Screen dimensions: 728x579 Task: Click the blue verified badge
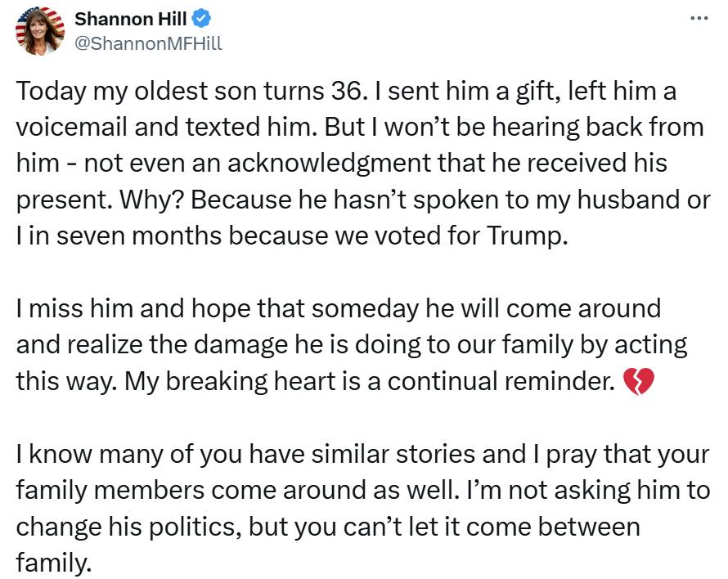point(201,19)
